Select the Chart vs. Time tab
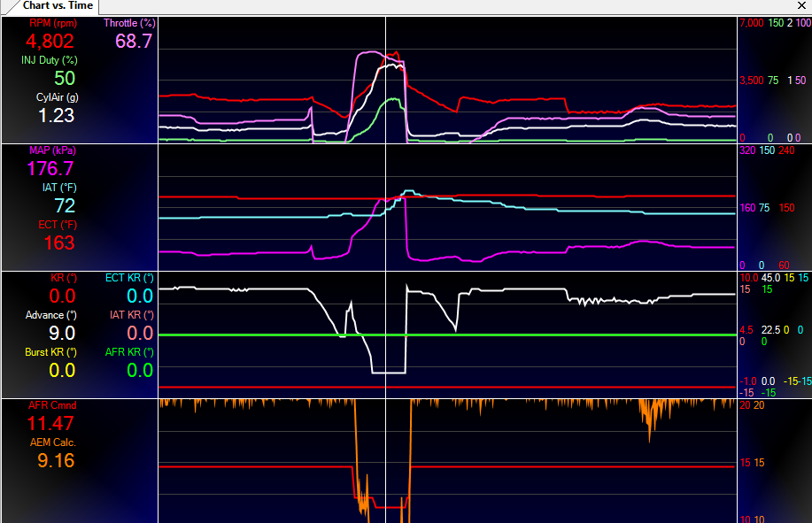 pyautogui.click(x=58, y=5)
